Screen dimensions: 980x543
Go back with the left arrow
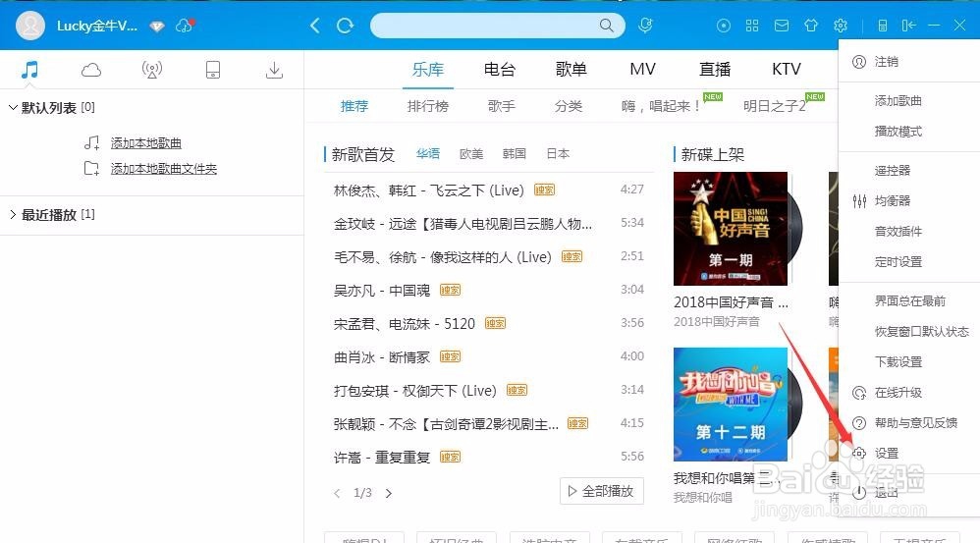315,26
